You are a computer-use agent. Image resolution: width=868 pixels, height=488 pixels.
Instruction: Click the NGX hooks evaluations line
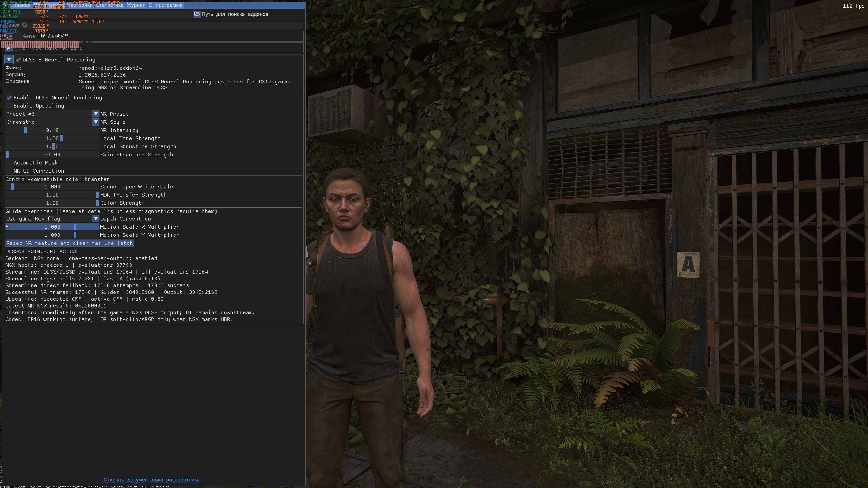coord(69,265)
